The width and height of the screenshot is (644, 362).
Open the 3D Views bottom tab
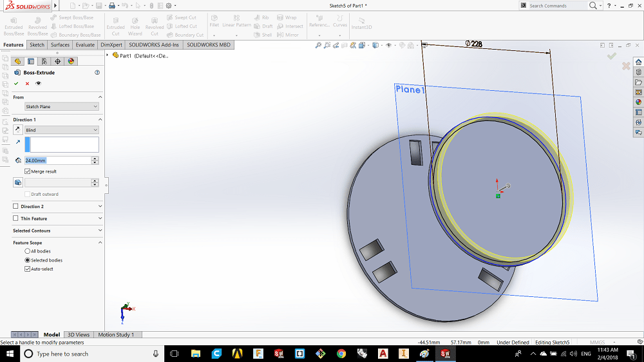pyautogui.click(x=79, y=335)
